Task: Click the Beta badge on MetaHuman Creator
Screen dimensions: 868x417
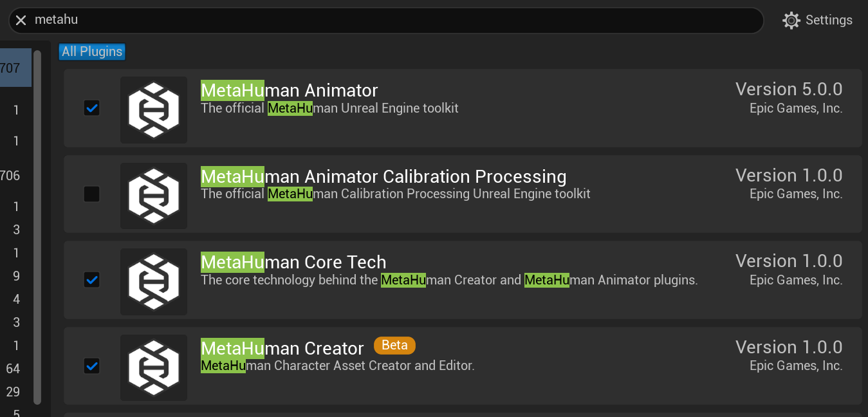Action: click(395, 346)
